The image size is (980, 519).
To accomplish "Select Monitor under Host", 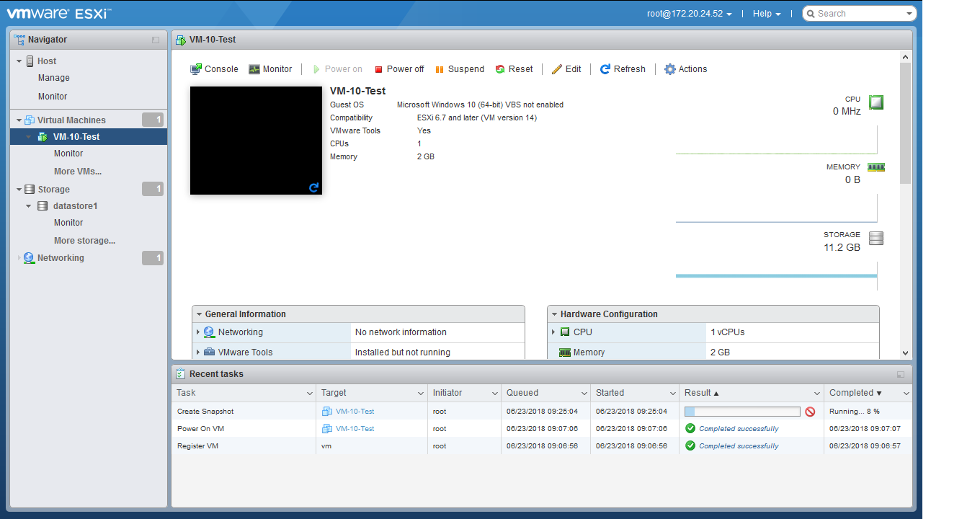I will tap(53, 97).
